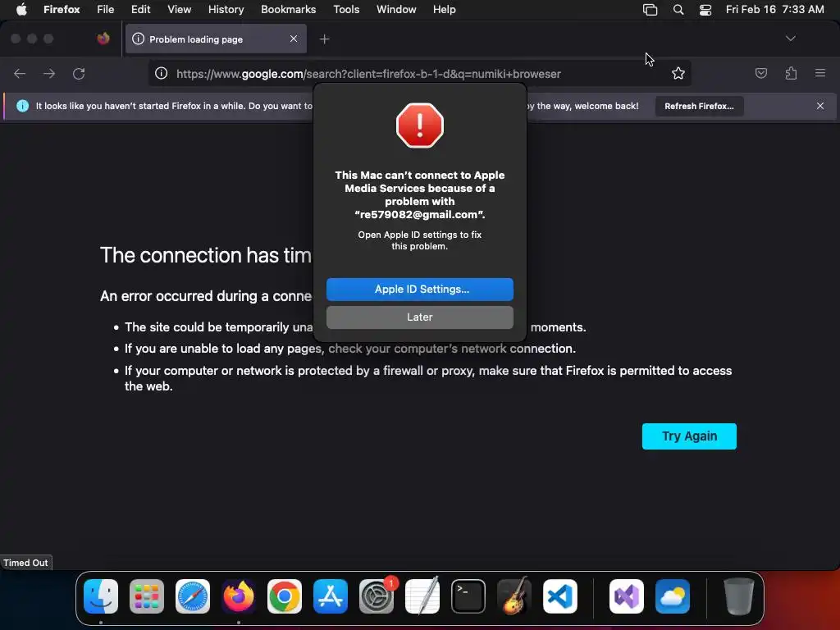Select the Problem loading page tab
The width and height of the screenshot is (840, 630).
pyautogui.click(x=216, y=39)
